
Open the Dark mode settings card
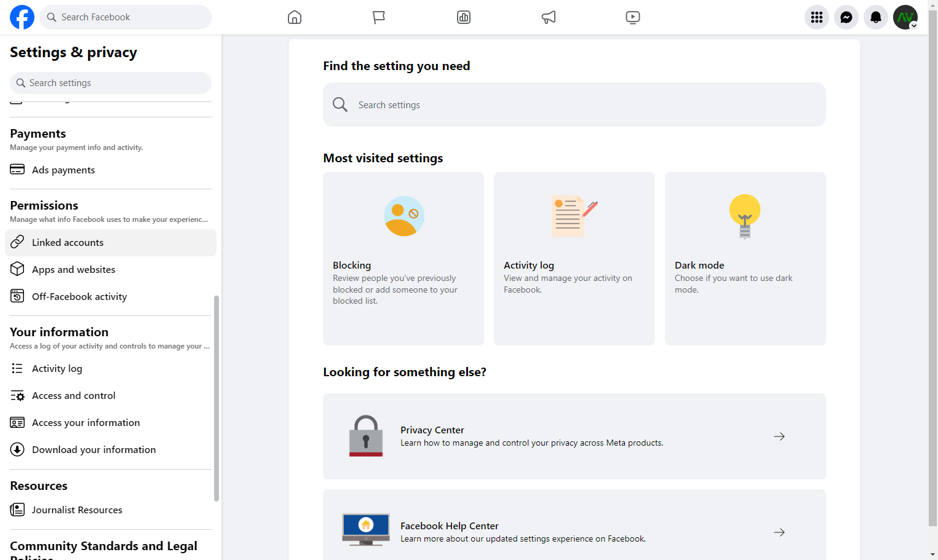(x=745, y=259)
